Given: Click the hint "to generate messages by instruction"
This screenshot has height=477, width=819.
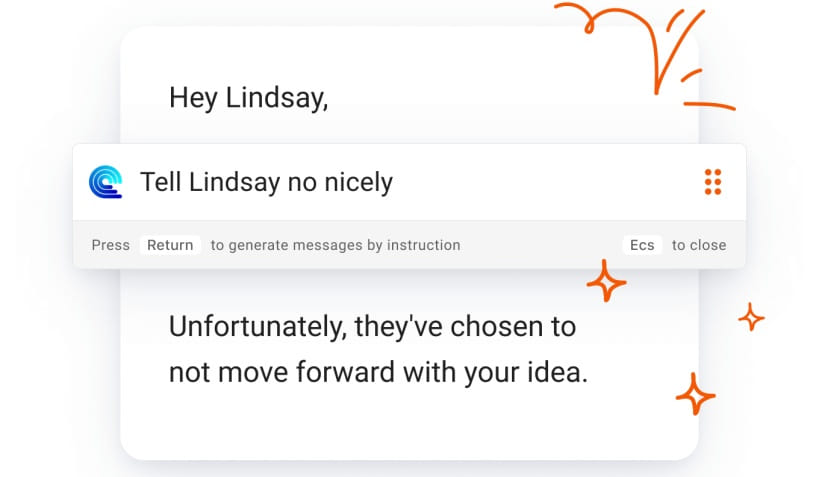Looking at the screenshot, I should pyautogui.click(x=335, y=245).
